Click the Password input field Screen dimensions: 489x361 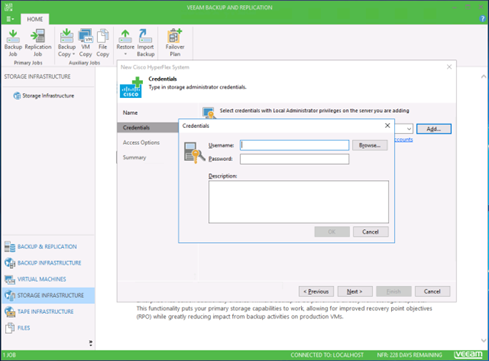click(x=294, y=159)
